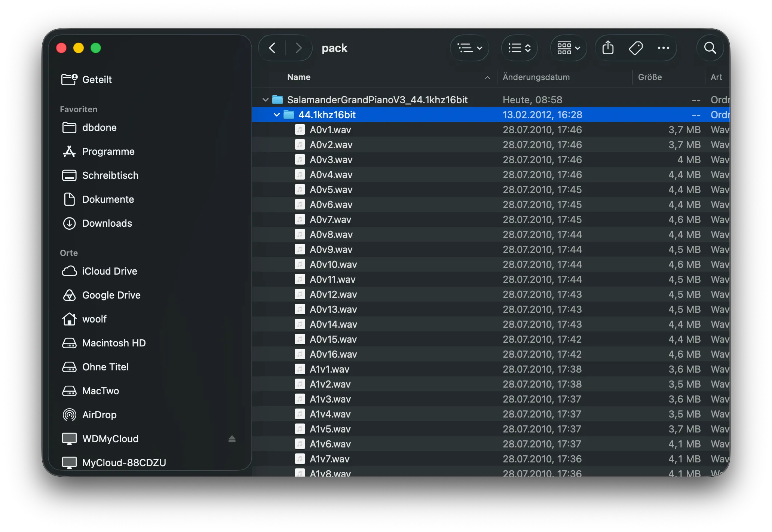Click the audio file icon of A0v5.wav
Viewport: 772px width, 532px height.
300,190
